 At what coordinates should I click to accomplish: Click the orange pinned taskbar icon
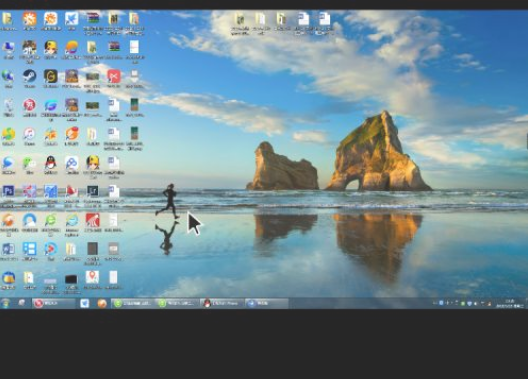point(102,303)
